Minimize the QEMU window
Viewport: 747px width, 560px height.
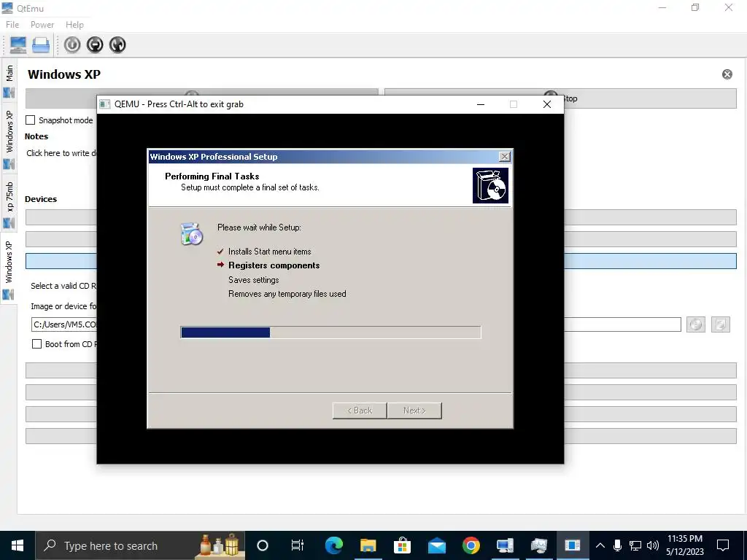click(x=481, y=104)
